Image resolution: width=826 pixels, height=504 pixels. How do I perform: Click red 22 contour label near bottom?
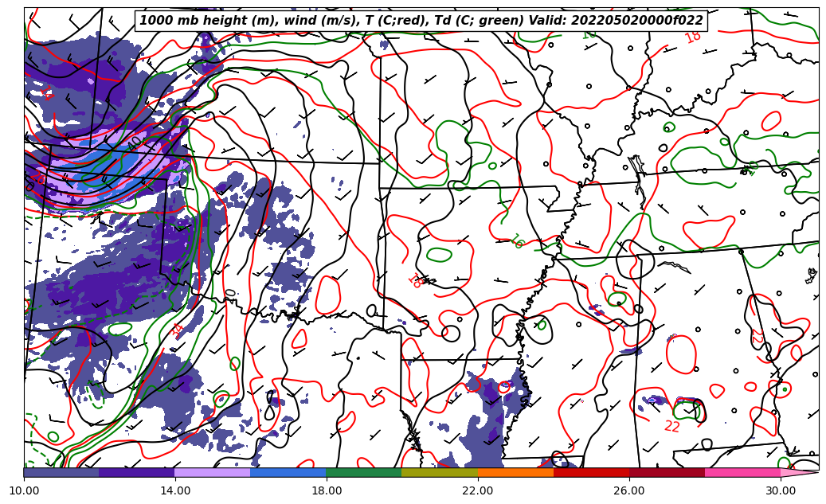click(x=672, y=427)
